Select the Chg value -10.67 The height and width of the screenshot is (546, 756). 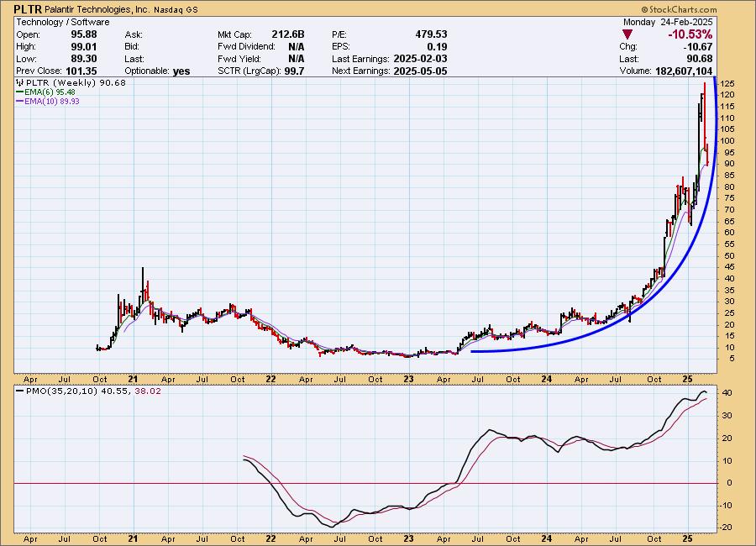pyautogui.click(x=698, y=47)
